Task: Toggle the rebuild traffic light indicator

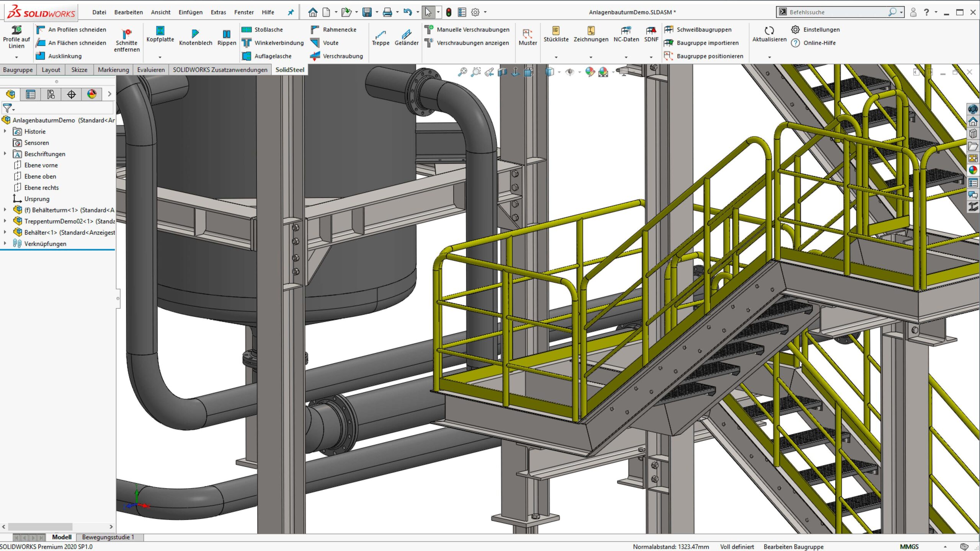Action: (x=449, y=12)
